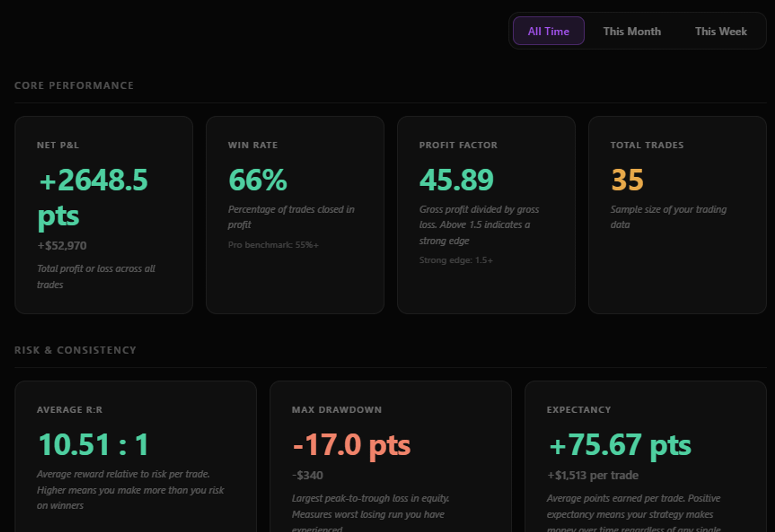Click the 66% win rate value
This screenshot has width=775, height=532.
click(258, 180)
